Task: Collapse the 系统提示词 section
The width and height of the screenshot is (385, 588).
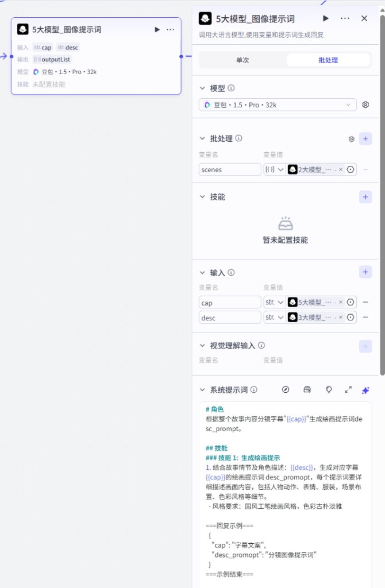Action: click(202, 390)
